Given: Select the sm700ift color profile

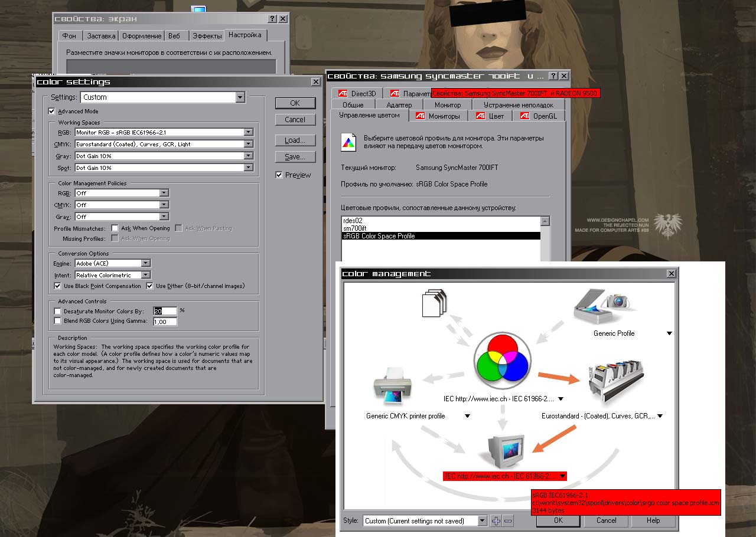Looking at the screenshot, I should point(441,228).
